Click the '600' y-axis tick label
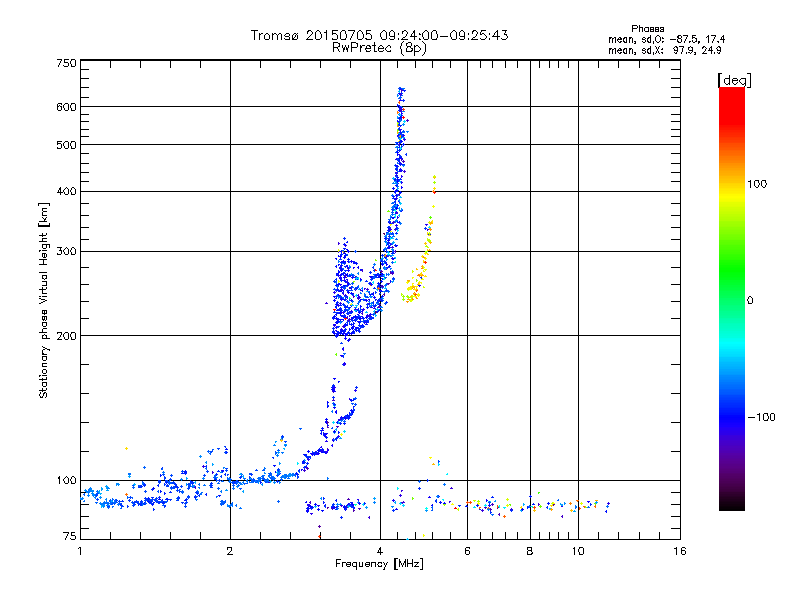Viewport: 800px width, 600px height. (66, 107)
